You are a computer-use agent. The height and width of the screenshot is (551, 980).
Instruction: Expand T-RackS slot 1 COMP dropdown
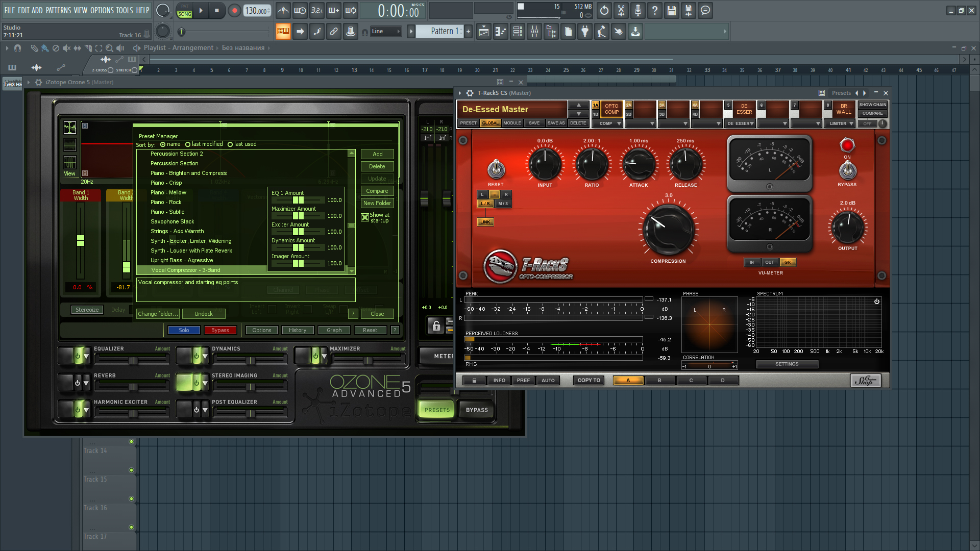(607, 123)
